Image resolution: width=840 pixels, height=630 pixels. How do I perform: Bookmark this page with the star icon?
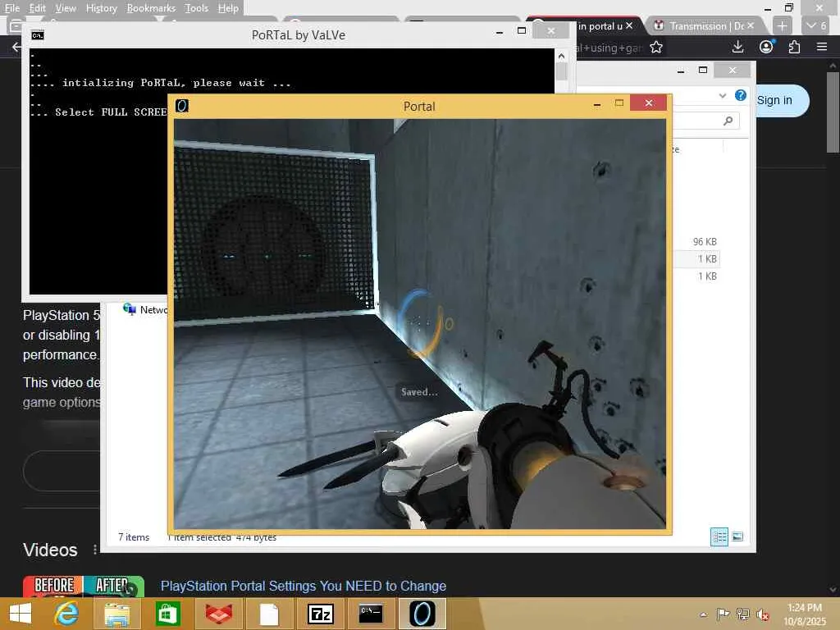click(655, 48)
